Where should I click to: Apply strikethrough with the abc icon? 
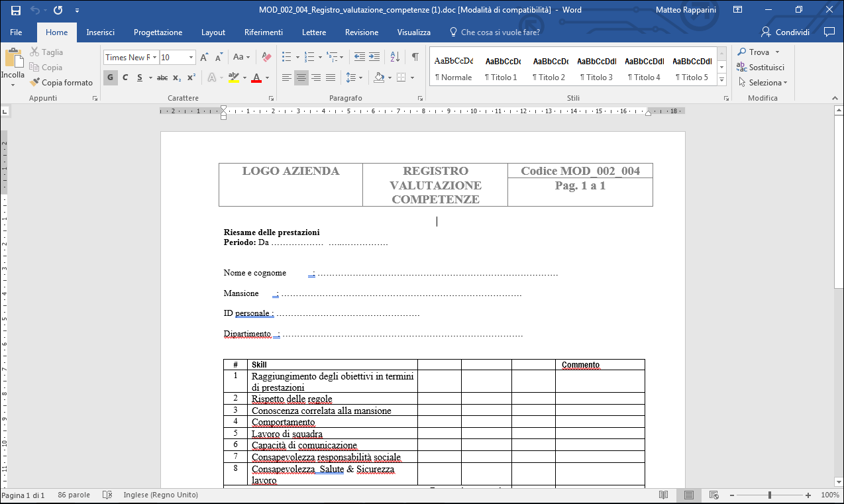162,78
